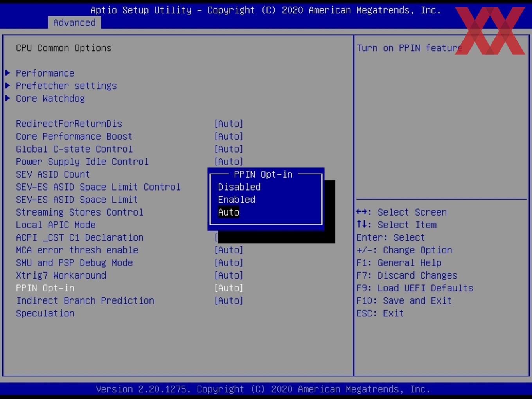The height and width of the screenshot is (399, 532).
Task: Change the Xtrig7 Workaround value
Action: tap(228, 275)
